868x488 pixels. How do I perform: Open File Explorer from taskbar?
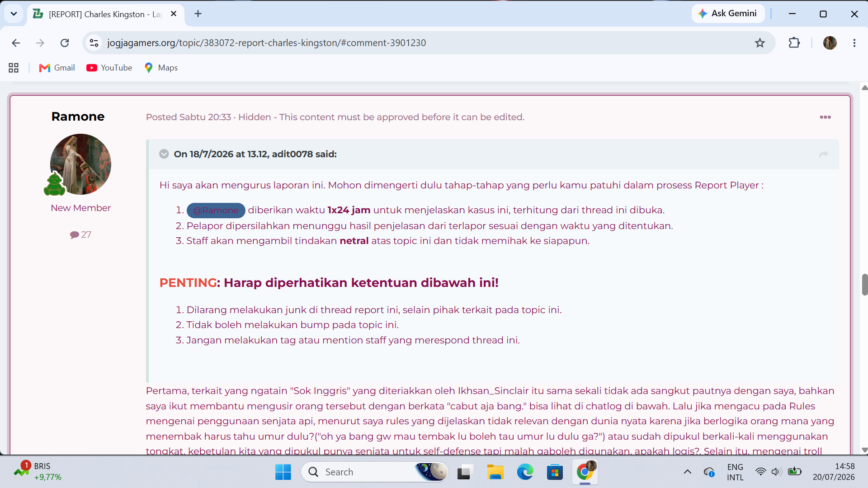(x=495, y=472)
